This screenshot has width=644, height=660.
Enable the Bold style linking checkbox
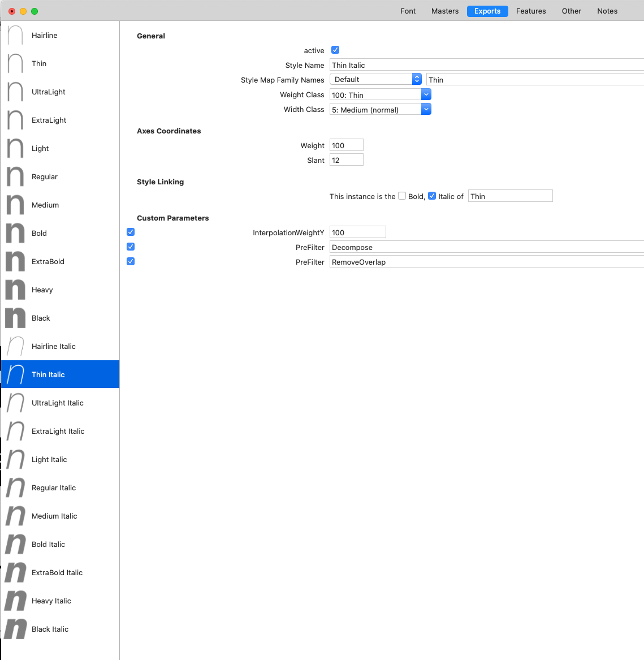coord(402,196)
